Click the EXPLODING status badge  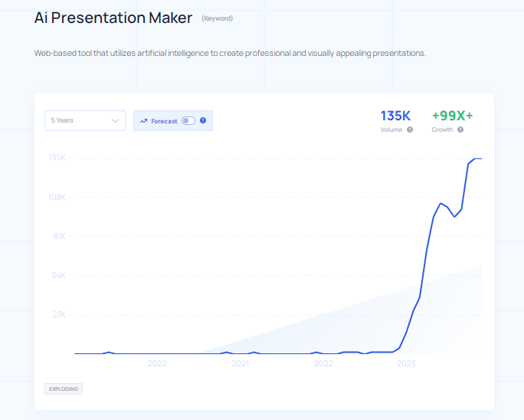64,389
